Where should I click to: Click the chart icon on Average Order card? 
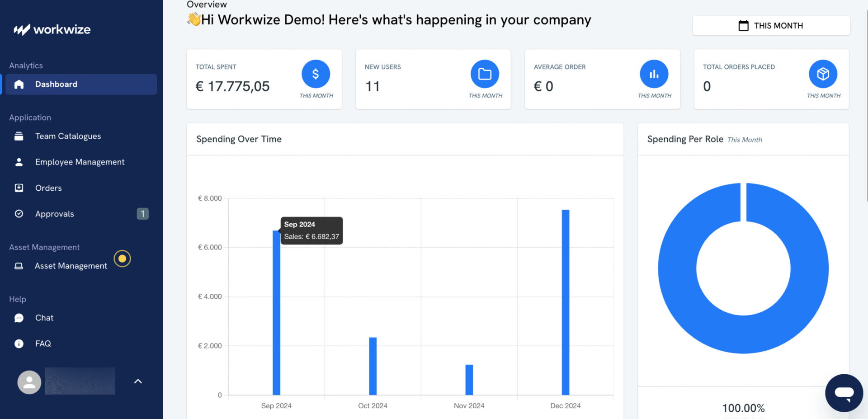[654, 73]
